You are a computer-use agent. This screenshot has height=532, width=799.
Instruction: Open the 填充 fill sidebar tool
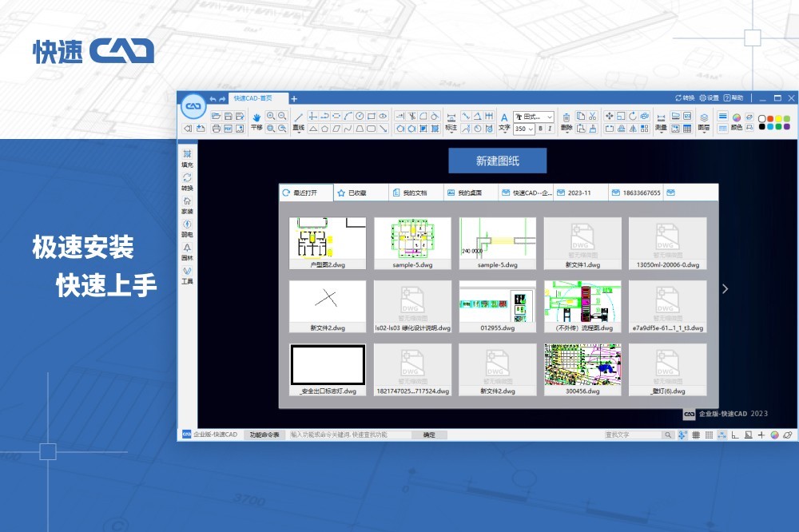click(x=187, y=158)
